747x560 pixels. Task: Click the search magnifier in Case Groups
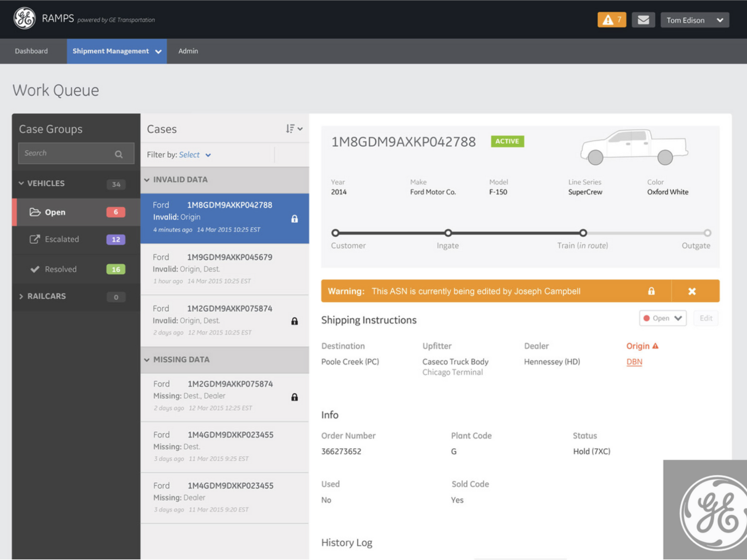(x=119, y=154)
